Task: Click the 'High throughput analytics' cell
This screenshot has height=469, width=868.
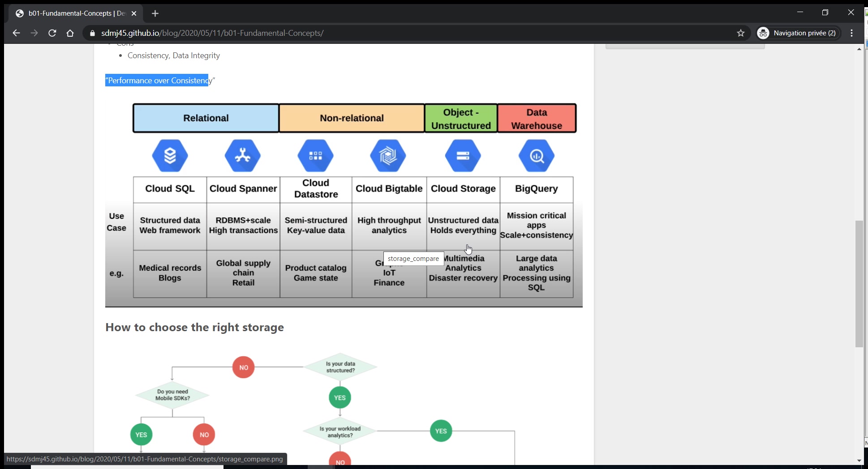Action: point(389,226)
